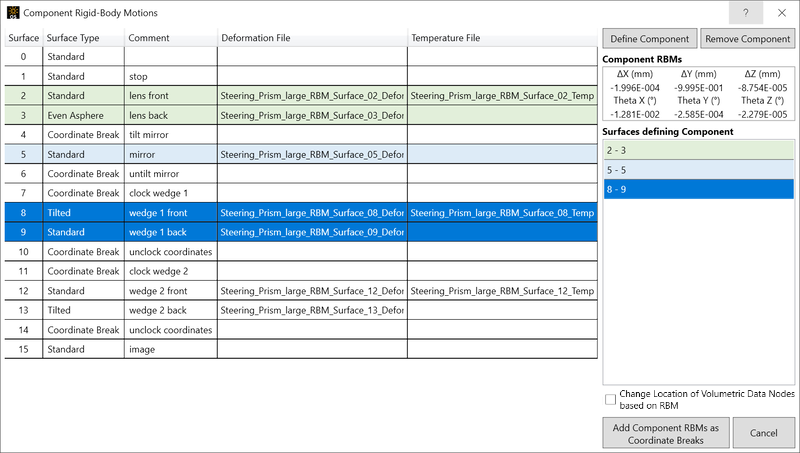Click the Theta Y value -2.585E-004

[698, 114]
